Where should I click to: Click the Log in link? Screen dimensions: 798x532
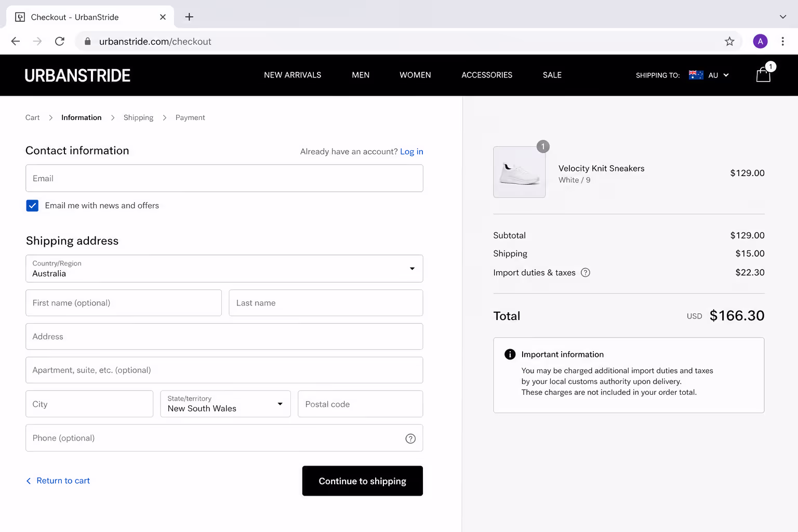(411, 152)
